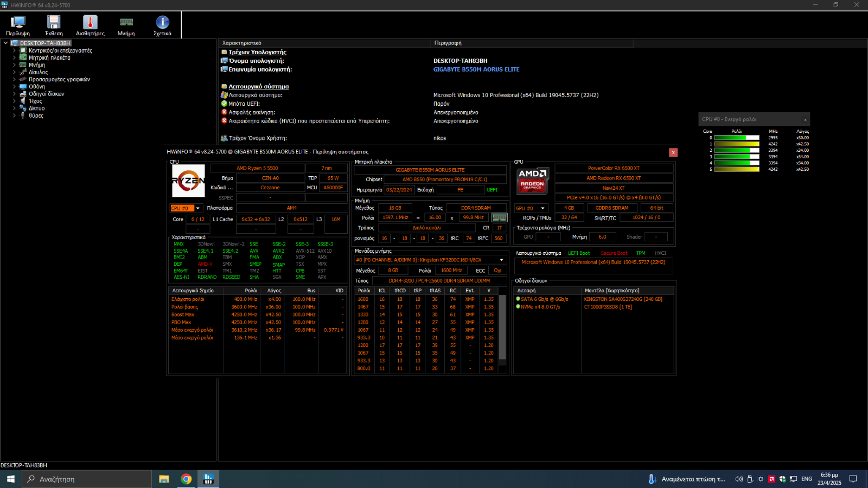This screenshot has width=868, height=488.
Task: Close the CPU #0 active clocks panel
Action: coord(805,120)
